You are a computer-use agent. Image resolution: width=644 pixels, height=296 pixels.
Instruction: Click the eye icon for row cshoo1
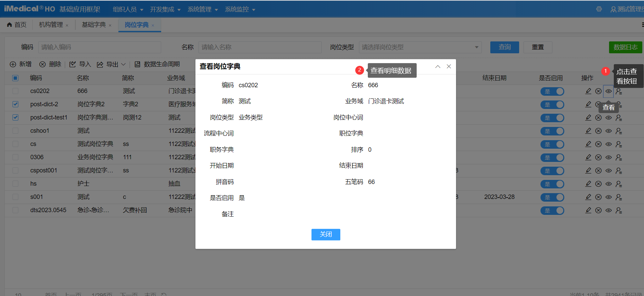(609, 131)
